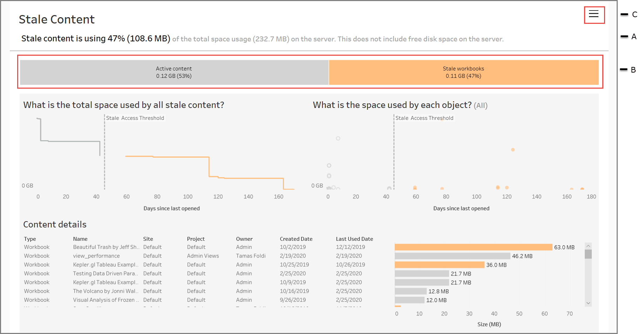The image size is (644, 334).
Task: Open the hamburger menu icon
Action: point(594,14)
